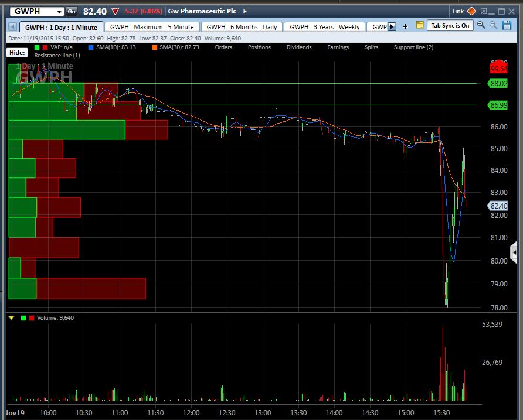Click the orange Link diamond icon
Viewport: 523px width, 420px height.
471,11
